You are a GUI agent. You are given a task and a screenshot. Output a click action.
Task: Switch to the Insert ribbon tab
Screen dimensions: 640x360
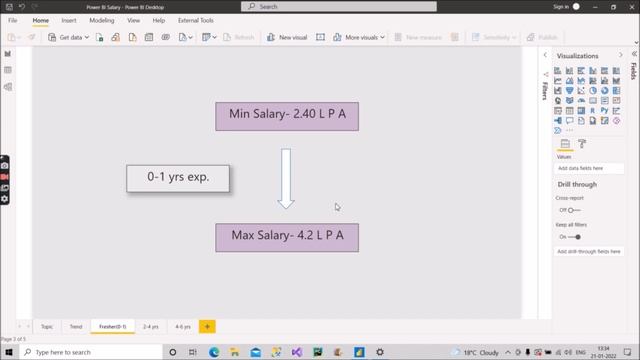click(69, 20)
